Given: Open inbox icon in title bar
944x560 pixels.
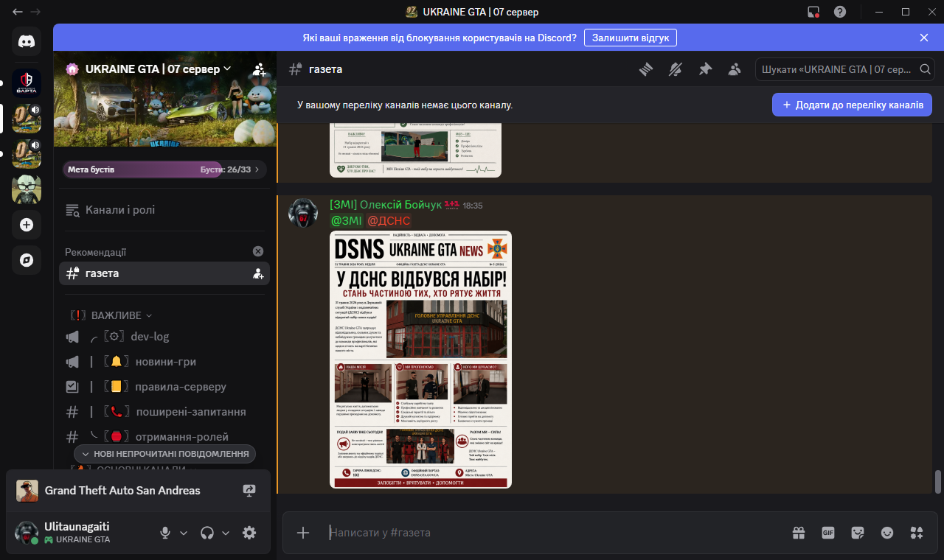Looking at the screenshot, I should 813,12.
